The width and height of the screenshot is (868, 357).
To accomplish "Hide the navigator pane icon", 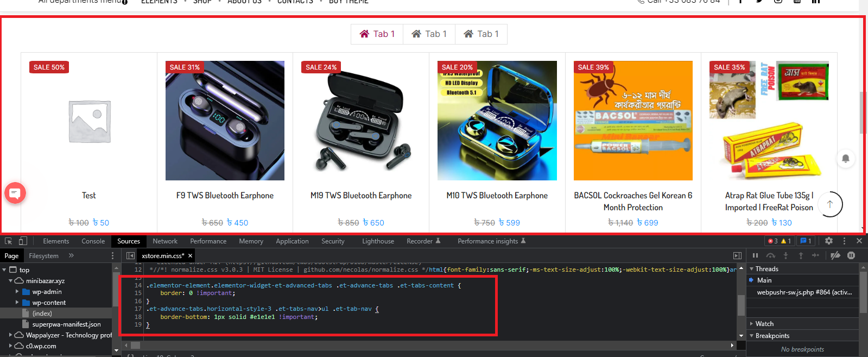I will (x=130, y=255).
